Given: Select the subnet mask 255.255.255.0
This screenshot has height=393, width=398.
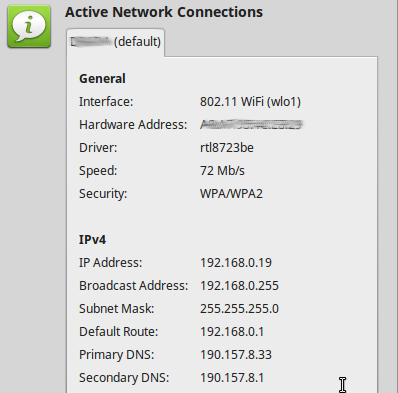Looking at the screenshot, I should 239,309.
